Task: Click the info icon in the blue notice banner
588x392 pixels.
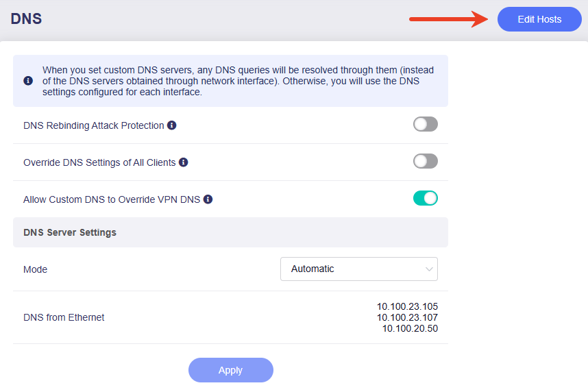Action: 28,81
